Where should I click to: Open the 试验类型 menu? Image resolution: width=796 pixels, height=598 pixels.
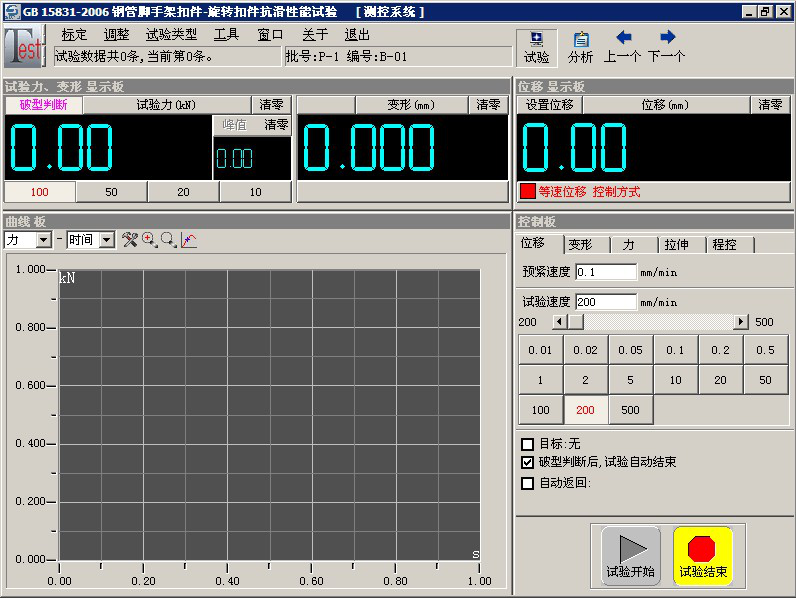pyautogui.click(x=171, y=34)
